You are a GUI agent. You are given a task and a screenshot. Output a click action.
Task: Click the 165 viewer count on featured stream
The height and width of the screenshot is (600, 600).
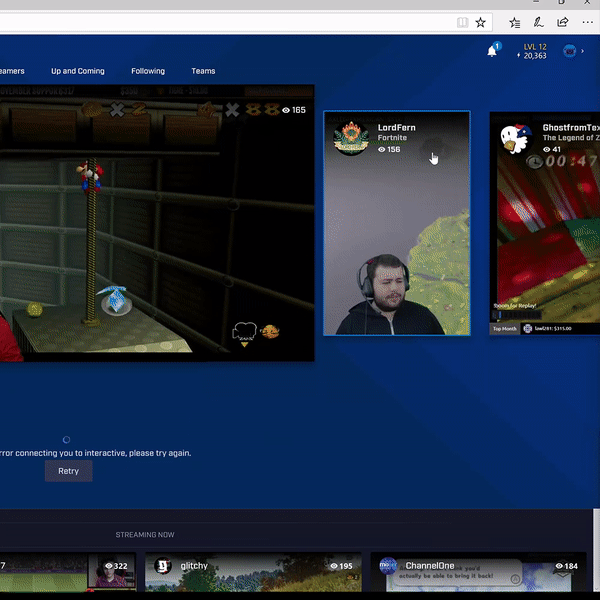pos(294,110)
